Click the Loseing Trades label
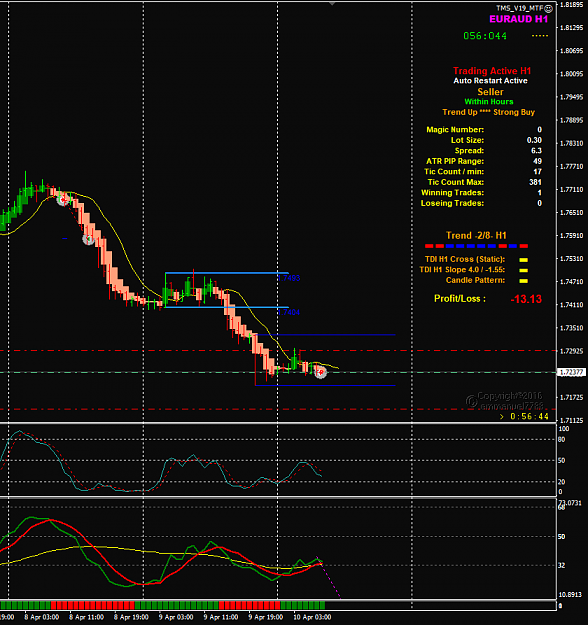This screenshot has width=588, height=625. pyautogui.click(x=452, y=203)
